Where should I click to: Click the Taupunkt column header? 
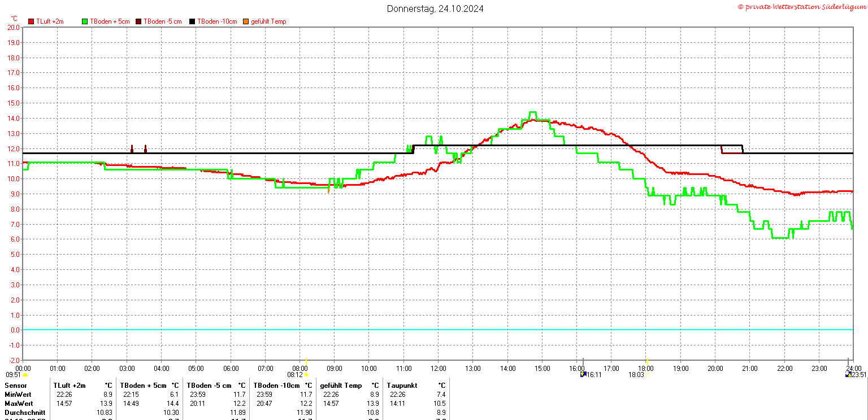pos(402,386)
